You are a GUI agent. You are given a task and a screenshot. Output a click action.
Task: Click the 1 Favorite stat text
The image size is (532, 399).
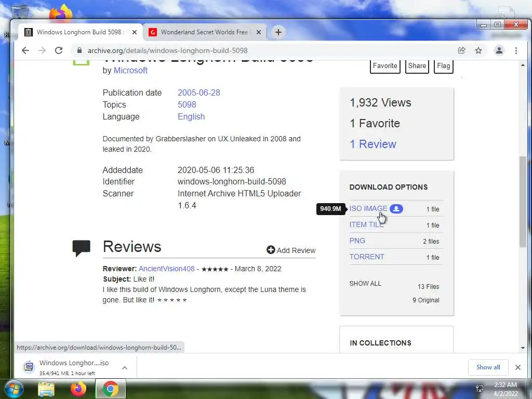click(x=375, y=123)
